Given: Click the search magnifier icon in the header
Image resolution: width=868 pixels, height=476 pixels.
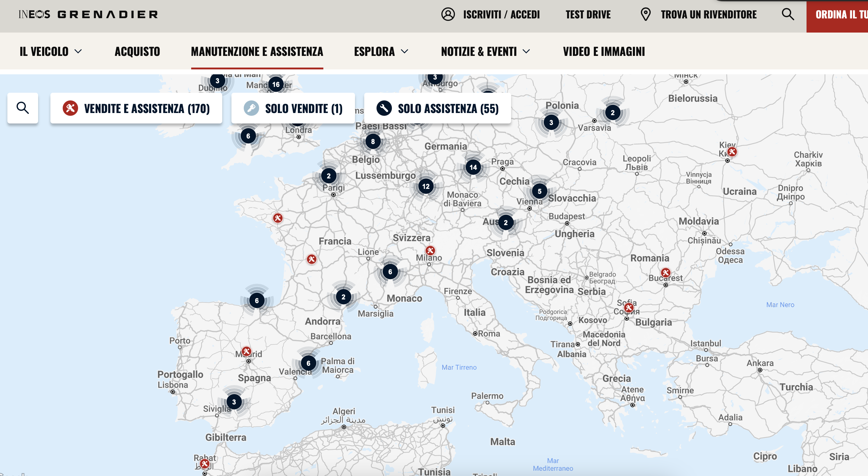Looking at the screenshot, I should 787,14.
